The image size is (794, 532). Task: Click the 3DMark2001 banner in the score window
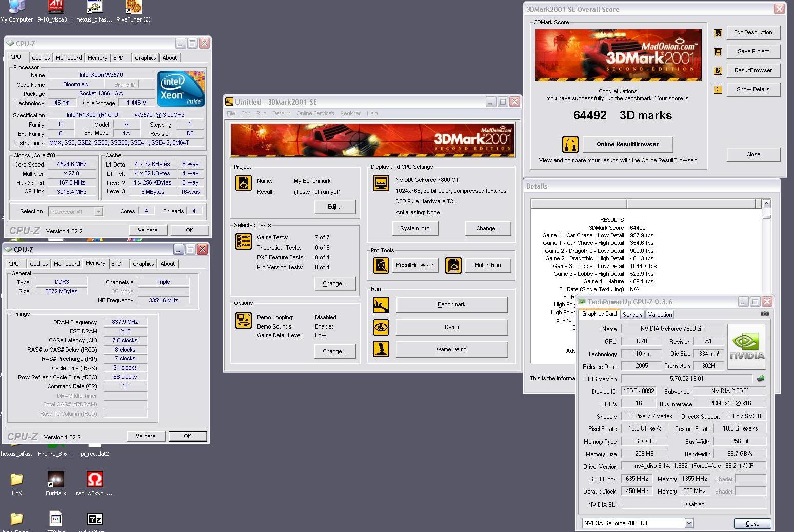[x=618, y=55]
